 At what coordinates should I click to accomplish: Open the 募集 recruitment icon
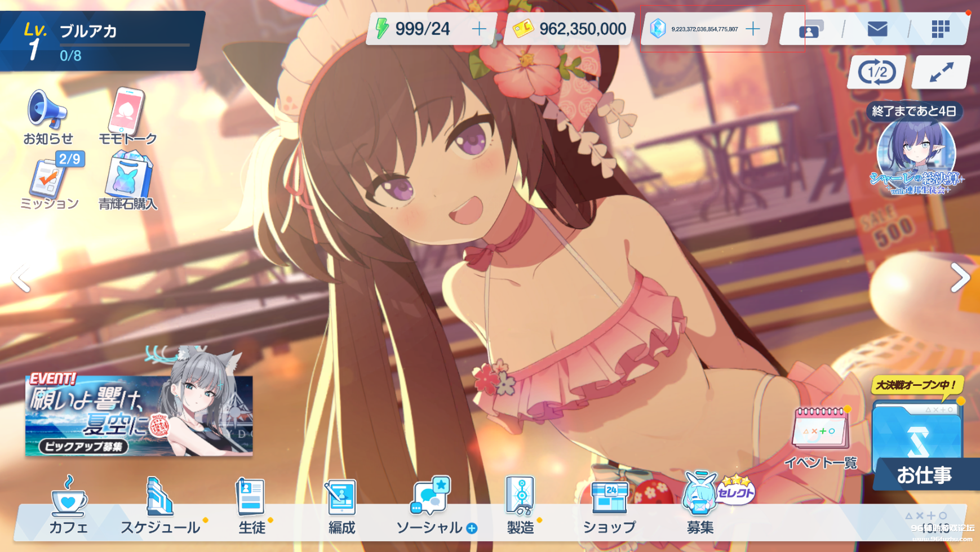tap(700, 504)
